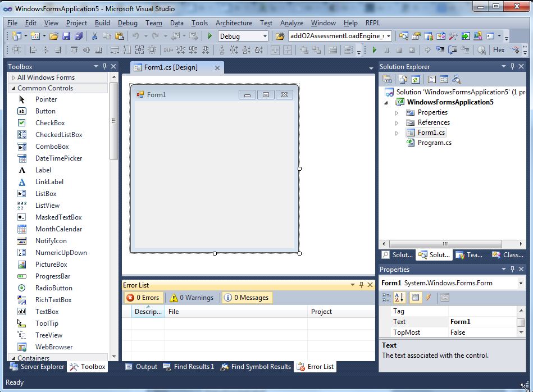The width and height of the screenshot is (533, 392).
Task: Start debugging with green play icon
Action: (209, 36)
